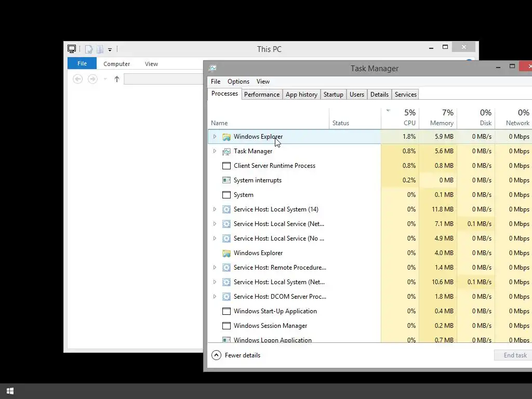The height and width of the screenshot is (399, 532).
Task: Click the This PC window system icon
Action: (72, 49)
